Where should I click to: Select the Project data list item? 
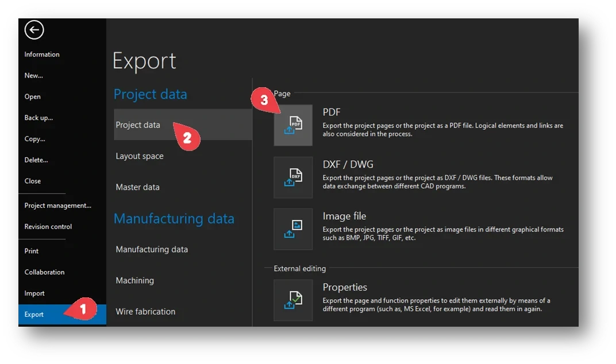[x=183, y=125]
